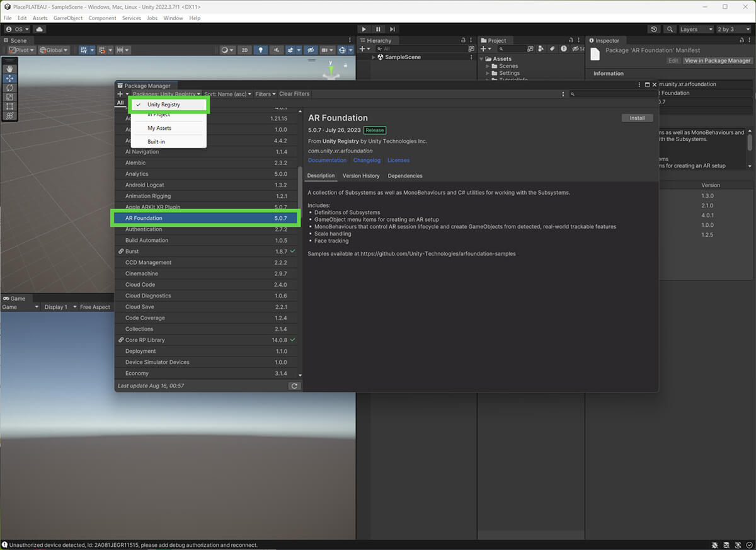Image resolution: width=756 pixels, height=550 pixels.
Task: Open the cloud services icon
Action: (40, 29)
